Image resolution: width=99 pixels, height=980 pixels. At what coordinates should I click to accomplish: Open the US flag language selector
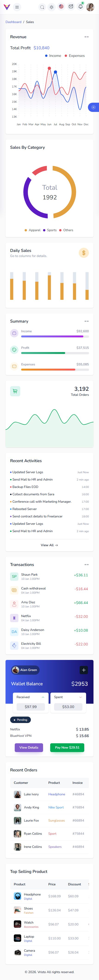coord(61,7)
